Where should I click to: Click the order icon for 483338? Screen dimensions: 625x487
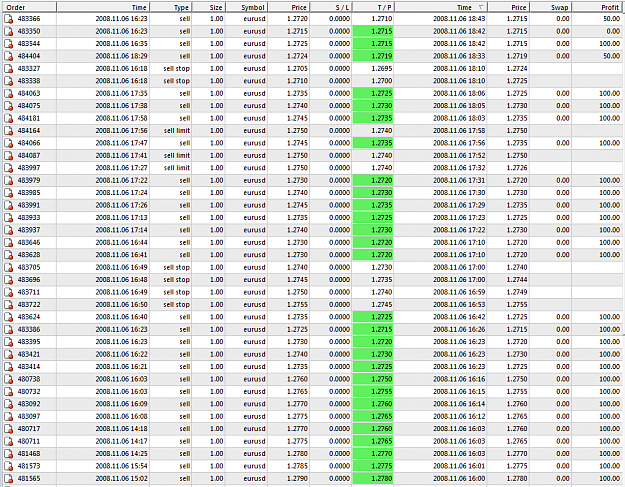pos(8,81)
